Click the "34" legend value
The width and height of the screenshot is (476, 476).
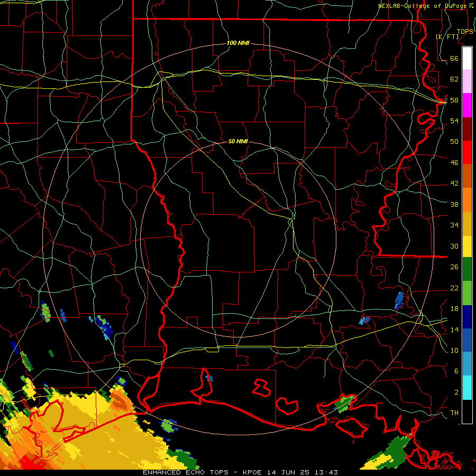point(454,225)
